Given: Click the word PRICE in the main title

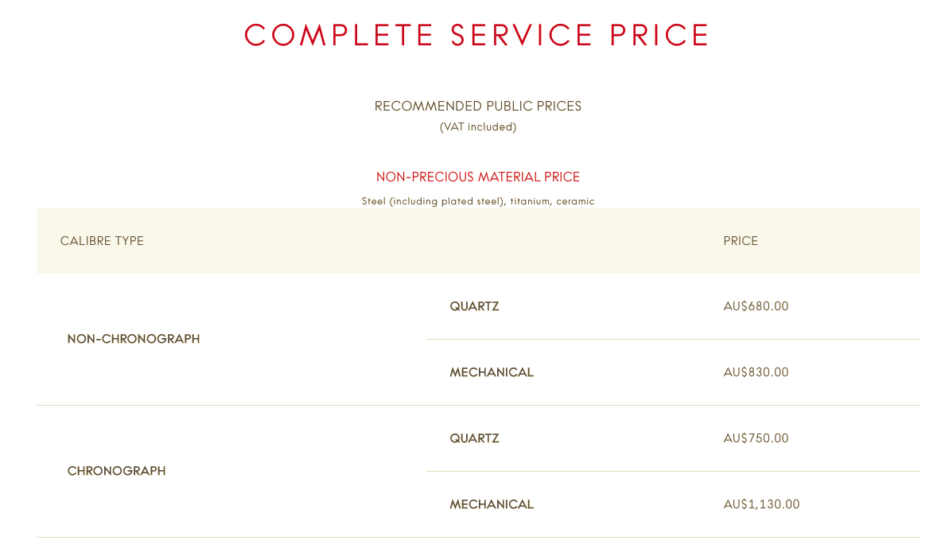Looking at the screenshot, I should pyautogui.click(x=660, y=35).
